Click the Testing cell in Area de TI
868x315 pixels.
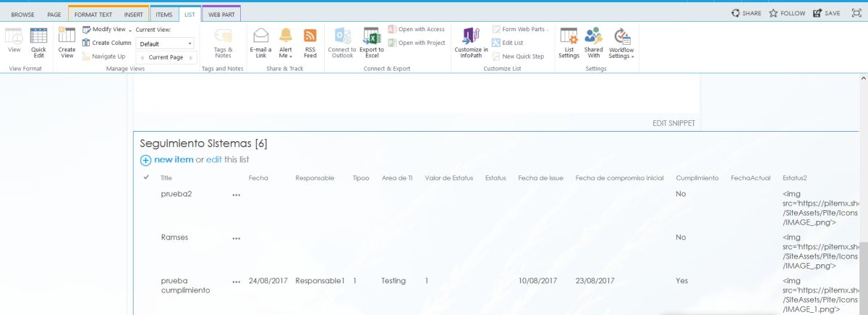pyautogui.click(x=393, y=280)
